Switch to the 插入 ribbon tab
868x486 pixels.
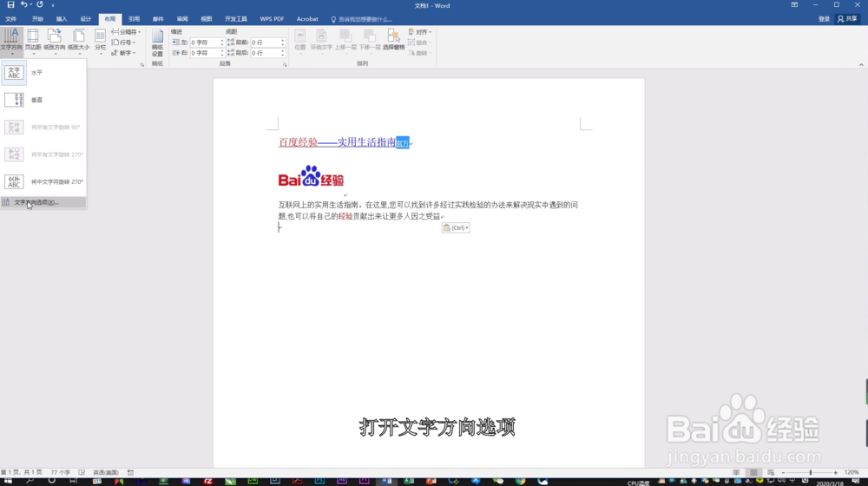pyautogui.click(x=62, y=19)
